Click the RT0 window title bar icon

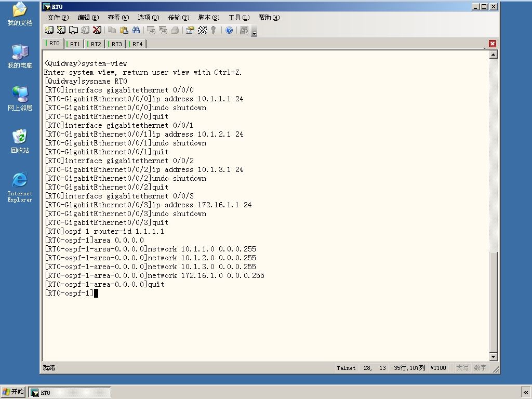coord(47,6)
